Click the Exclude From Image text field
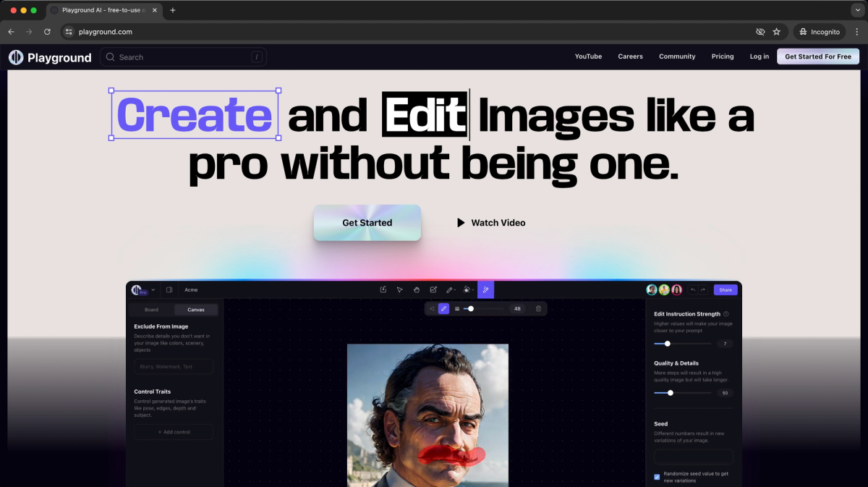 click(x=174, y=367)
